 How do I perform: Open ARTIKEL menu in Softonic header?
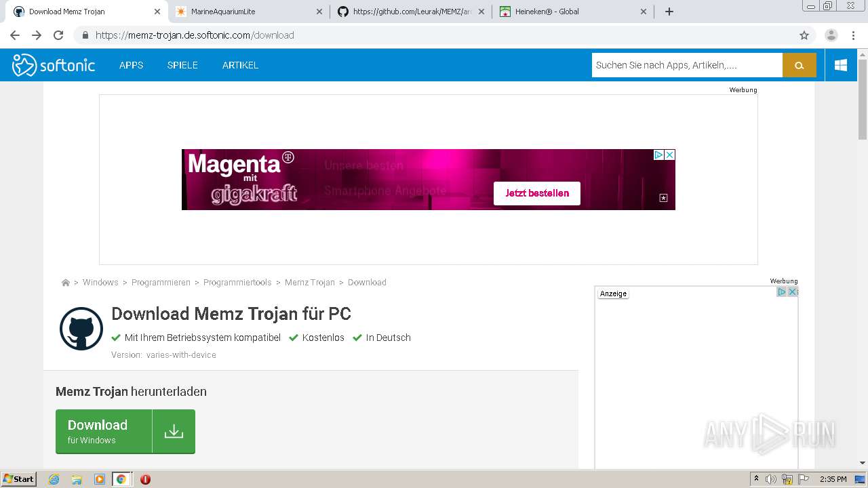pyautogui.click(x=240, y=65)
